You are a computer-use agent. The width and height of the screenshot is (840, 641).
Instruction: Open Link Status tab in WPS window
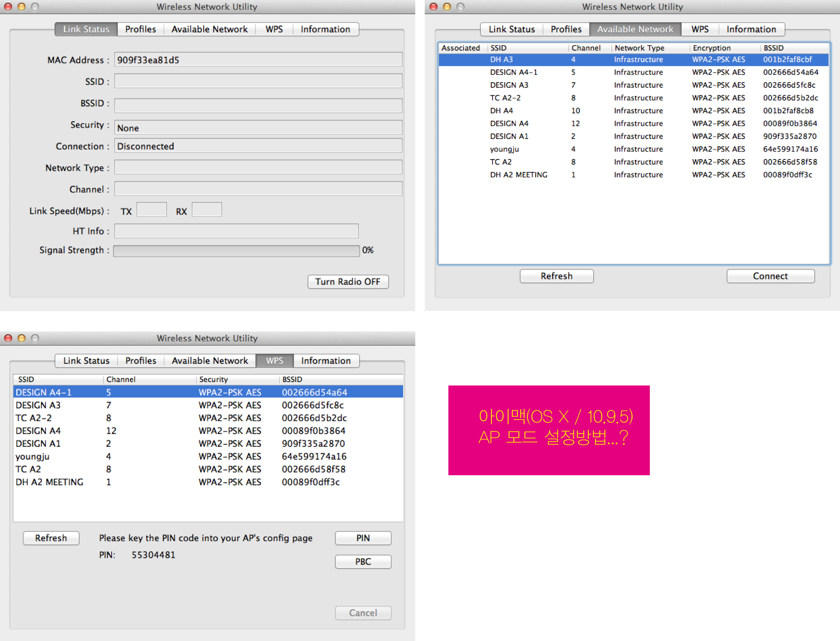(86, 361)
